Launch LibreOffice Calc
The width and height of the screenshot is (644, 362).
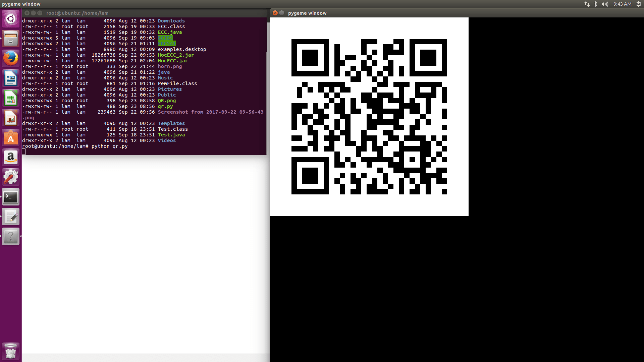[11, 98]
